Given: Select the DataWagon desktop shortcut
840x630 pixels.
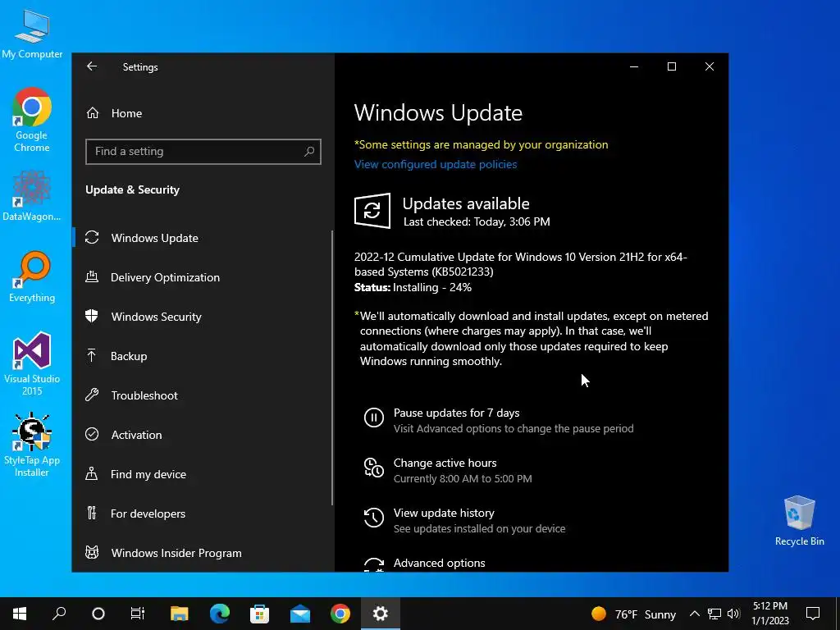Looking at the screenshot, I should coord(32,196).
